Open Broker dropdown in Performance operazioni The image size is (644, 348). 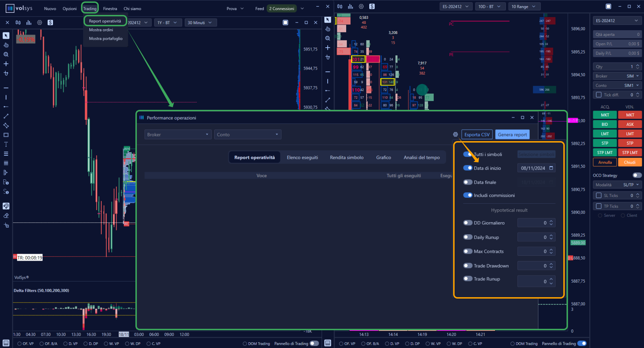(178, 134)
